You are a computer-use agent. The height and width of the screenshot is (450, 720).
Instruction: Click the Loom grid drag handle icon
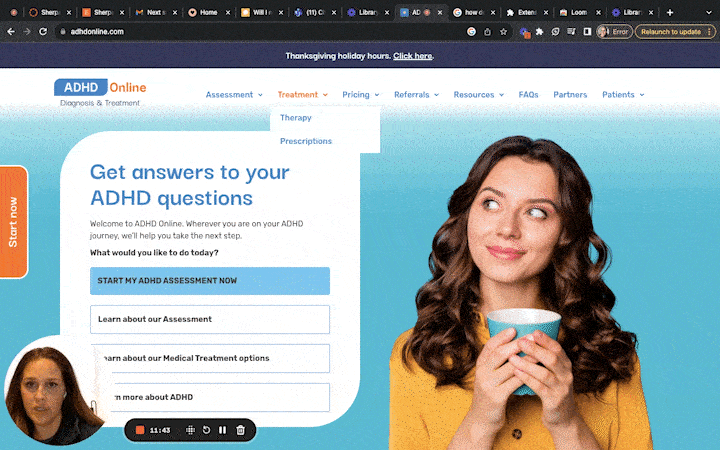click(190, 430)
